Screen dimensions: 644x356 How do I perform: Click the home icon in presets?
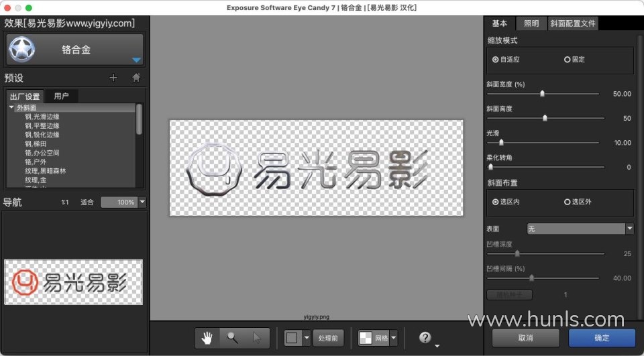point(136,78)
